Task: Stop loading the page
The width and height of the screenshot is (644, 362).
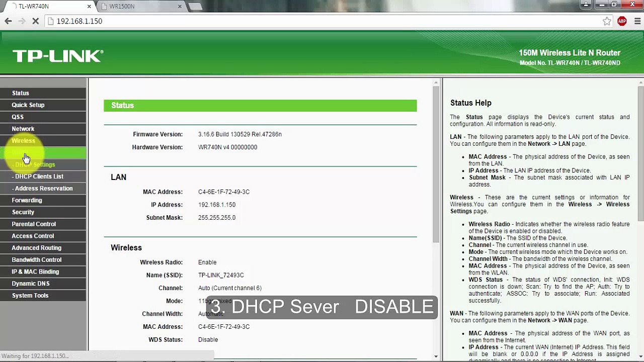Action: pos(35,21)
